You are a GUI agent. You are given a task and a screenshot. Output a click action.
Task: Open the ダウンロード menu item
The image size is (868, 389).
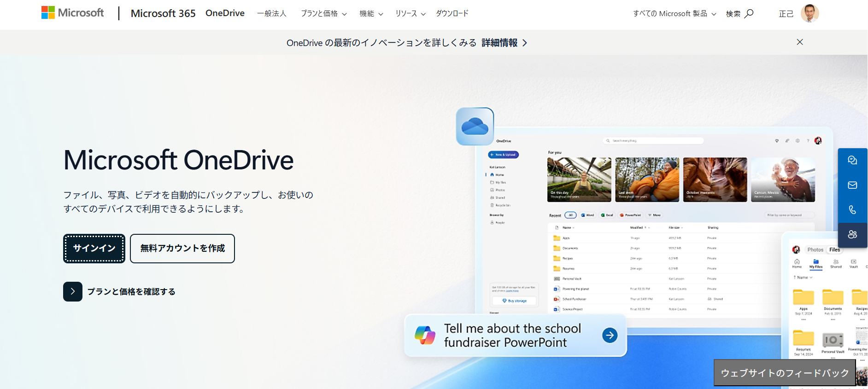click(x=452, y=14)
